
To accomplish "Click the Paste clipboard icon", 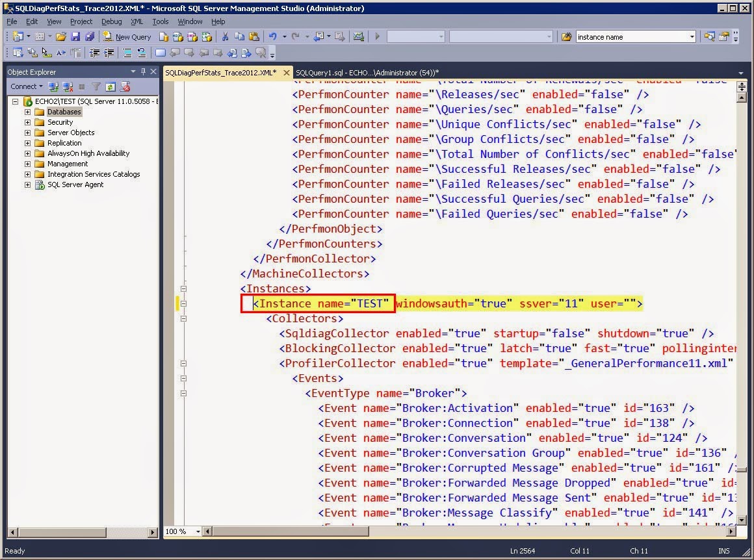I will coord(253,37).
